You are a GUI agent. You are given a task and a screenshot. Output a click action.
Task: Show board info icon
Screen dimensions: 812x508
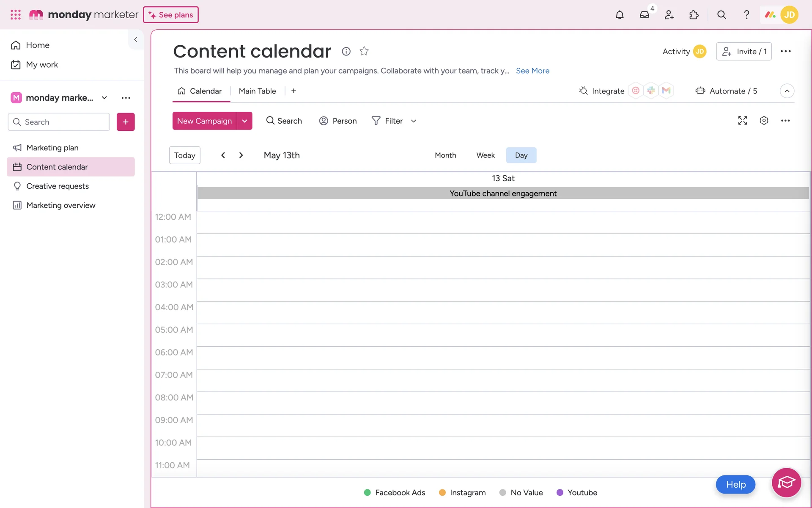(x=346, y=51)
